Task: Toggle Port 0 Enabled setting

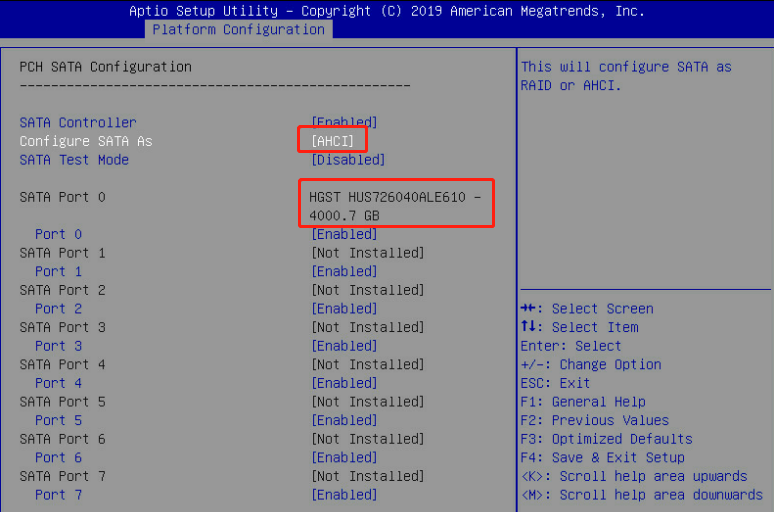Action: click(x=344, y=234)
